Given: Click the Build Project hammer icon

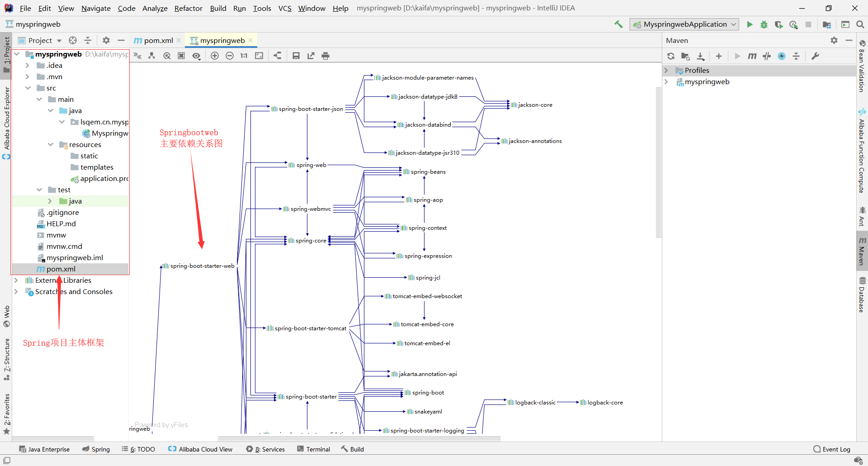Looking at the screenshot, I should pos(618,24).
